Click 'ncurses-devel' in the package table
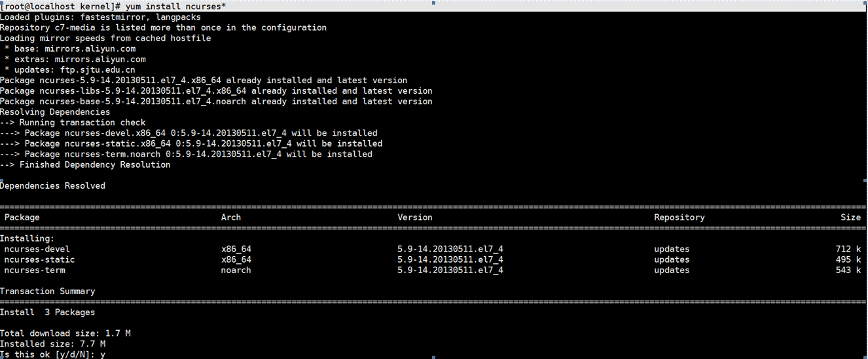The width and height of the screenshot is (868, 359). pyautogui.click(x=37, y=249)
